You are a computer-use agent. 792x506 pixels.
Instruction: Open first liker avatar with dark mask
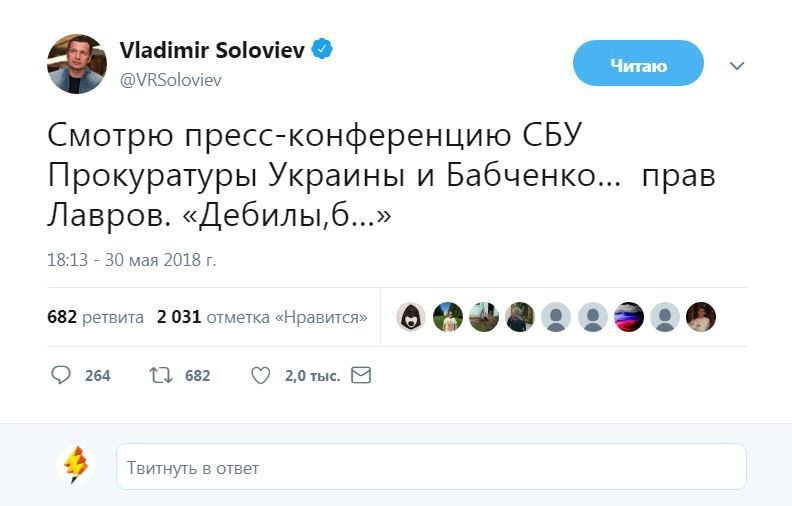pyautogui.click(x=411, y=317)
